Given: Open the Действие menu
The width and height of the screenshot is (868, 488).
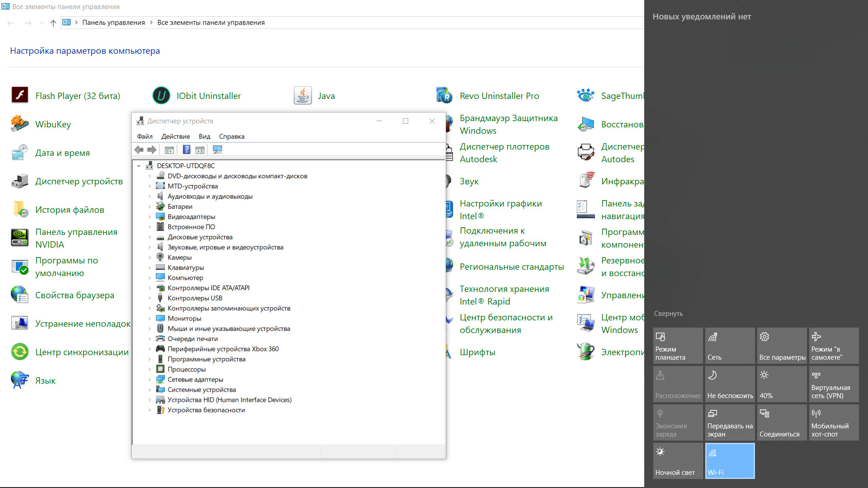Looking at the screenshot, I should pos(175,136).
